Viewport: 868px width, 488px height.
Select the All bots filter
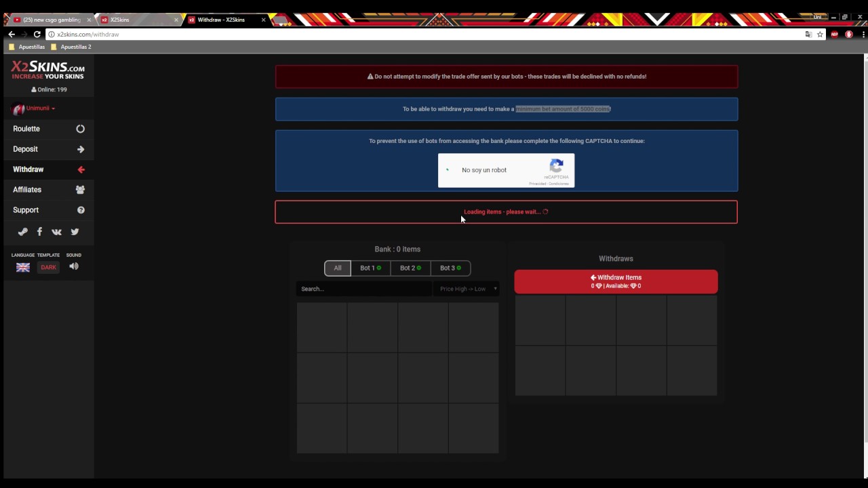[338, 268]
